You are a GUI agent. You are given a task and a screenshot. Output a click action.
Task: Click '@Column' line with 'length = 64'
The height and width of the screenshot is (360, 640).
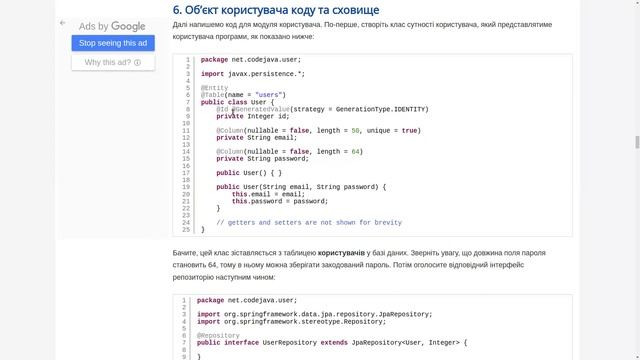pyautogui.click(x=289, y=151)
